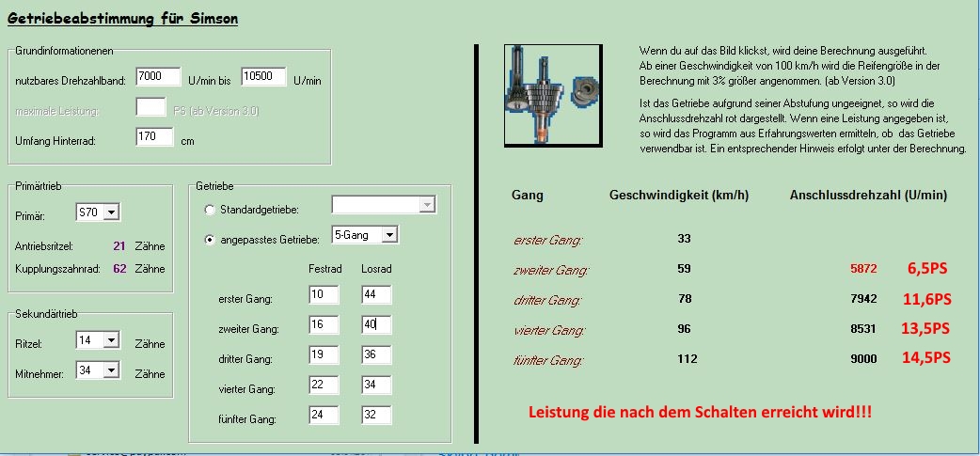Select the Standardgetriebe radio button
This screenshot has width=980, height=456.
(210, 209)
